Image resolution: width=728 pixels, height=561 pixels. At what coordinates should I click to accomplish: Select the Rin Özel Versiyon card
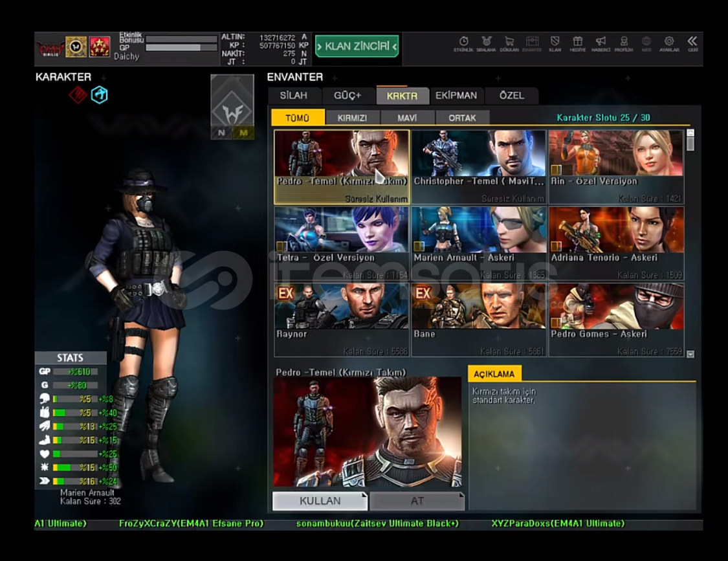click(x=616, y=167)
